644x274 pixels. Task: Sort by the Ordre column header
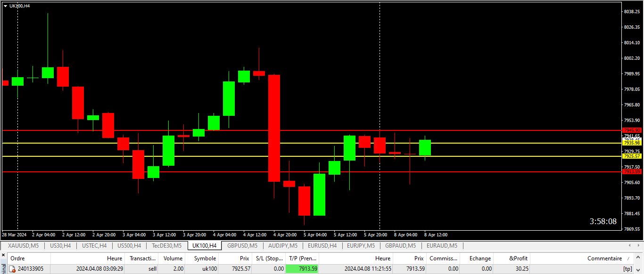[x=29, y=258]
